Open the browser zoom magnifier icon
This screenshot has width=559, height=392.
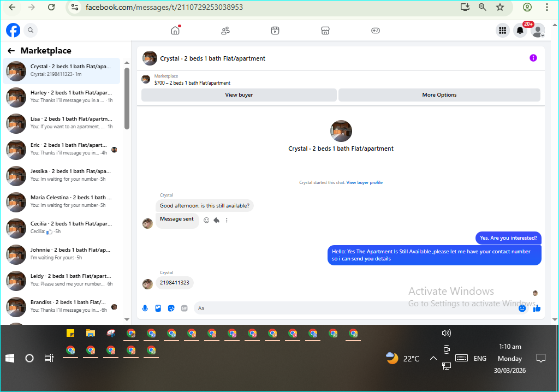coord(483,7)
